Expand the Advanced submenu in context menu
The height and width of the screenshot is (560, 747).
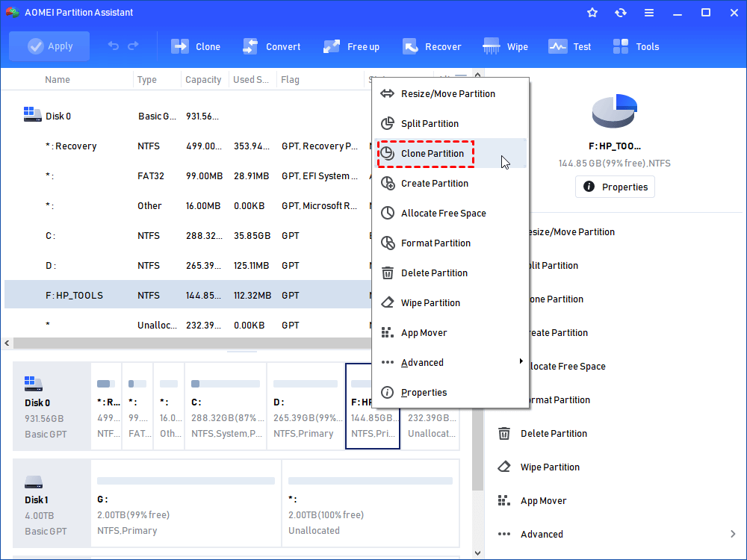(x=450, y=362)
